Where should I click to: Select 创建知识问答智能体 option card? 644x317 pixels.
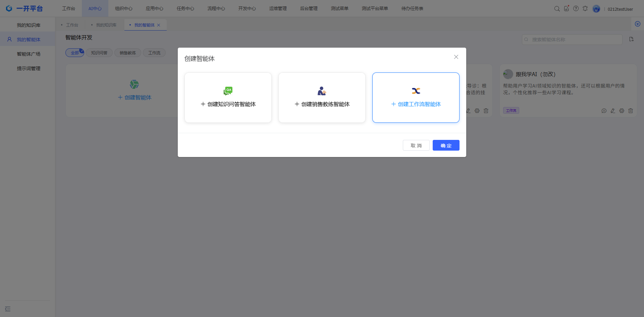click(228, 98)
